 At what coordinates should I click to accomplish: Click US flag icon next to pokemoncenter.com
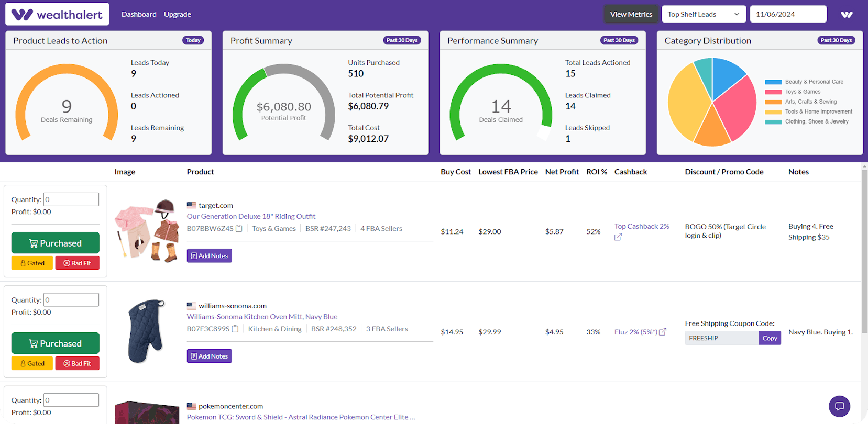click(x=192, y=406)
